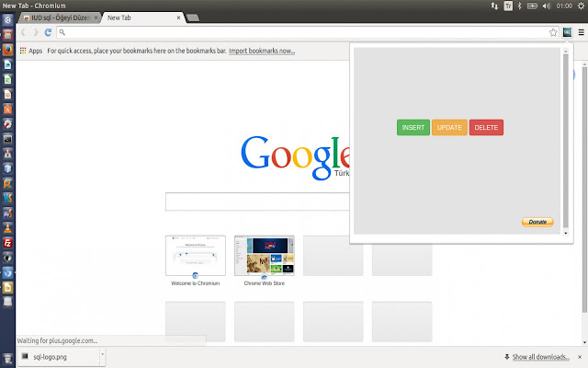Select the New Tab tab

(x=143, y=17)
